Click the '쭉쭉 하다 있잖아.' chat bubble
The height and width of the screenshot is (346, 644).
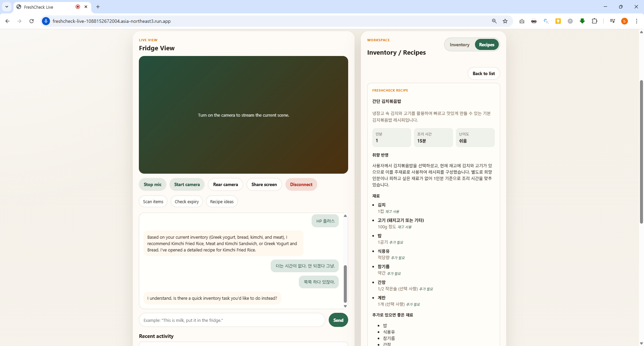pos(319,282)
